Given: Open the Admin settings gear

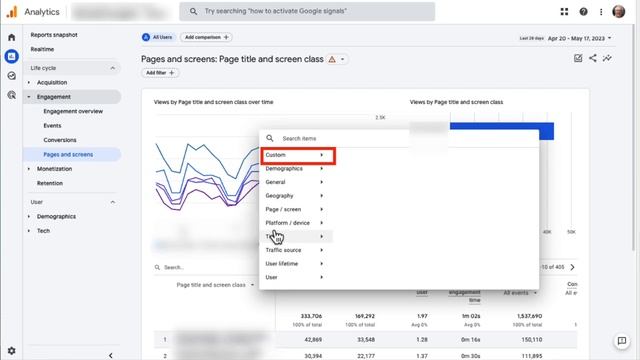Looking at the screenshot, I should tap(11, 351).
